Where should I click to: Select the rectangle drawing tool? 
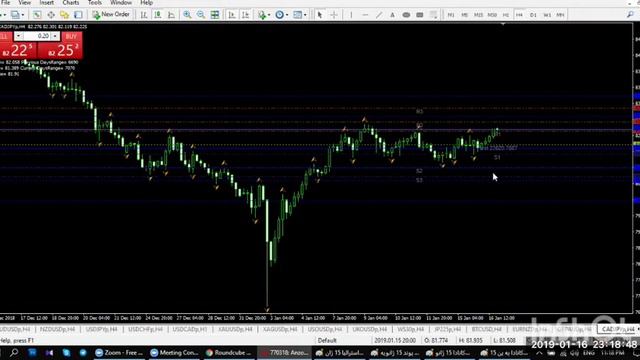point(420,15)
